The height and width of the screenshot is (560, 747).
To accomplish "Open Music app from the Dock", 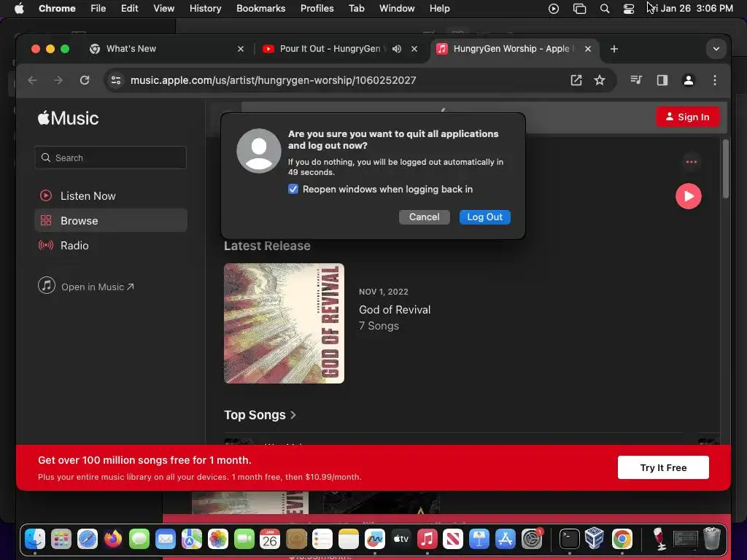I will tap(427, 539).
